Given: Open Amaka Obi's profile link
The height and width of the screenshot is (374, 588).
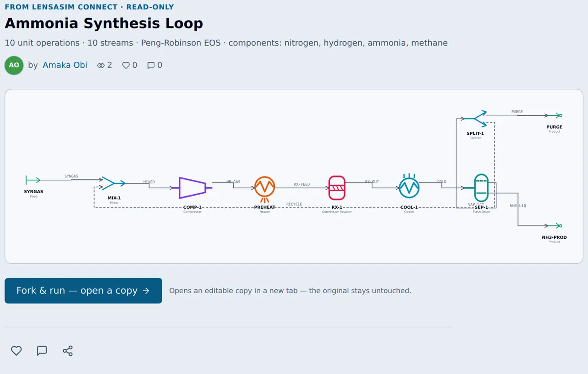Looking at the screenshot, I should (65, 65).
